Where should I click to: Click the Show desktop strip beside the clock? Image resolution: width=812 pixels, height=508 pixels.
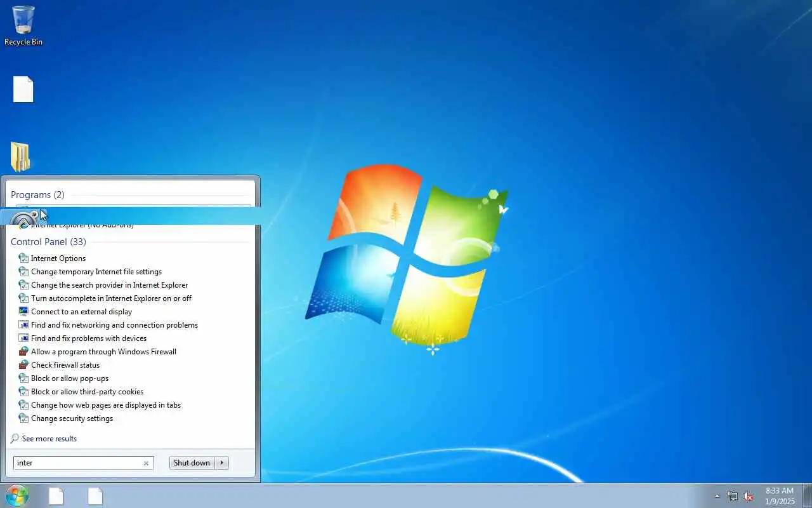pos(807,496)
